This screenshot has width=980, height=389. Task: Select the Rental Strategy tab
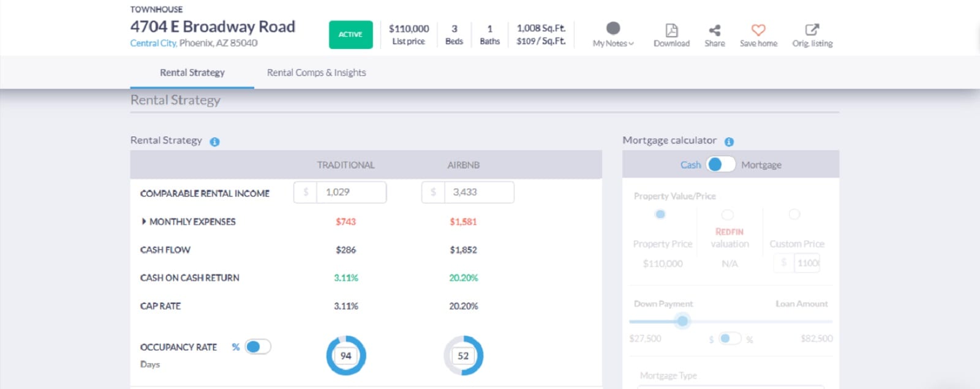tap(192, 72)
